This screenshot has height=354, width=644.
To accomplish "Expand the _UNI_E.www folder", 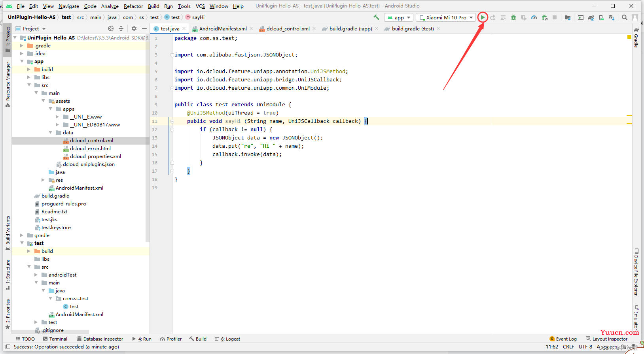I will [57, 117].
